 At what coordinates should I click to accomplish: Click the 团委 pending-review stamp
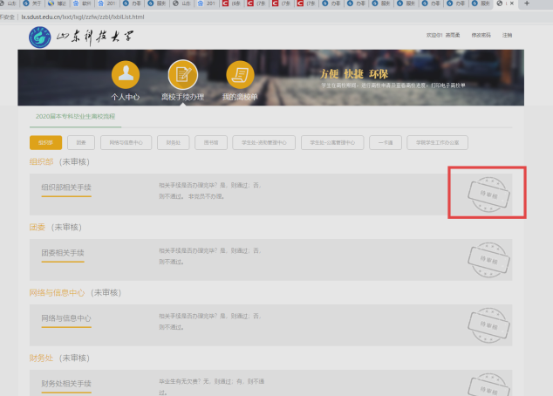[x=488, y=260]
